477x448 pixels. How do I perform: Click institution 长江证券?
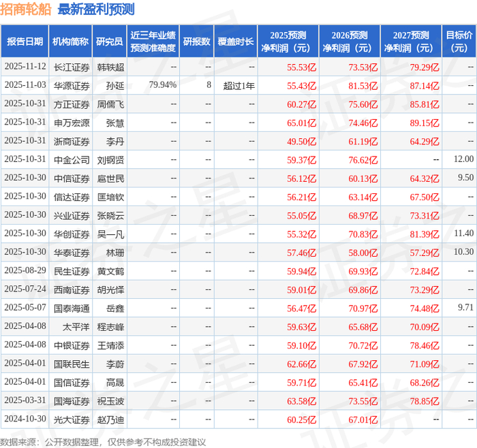(72, 67)
